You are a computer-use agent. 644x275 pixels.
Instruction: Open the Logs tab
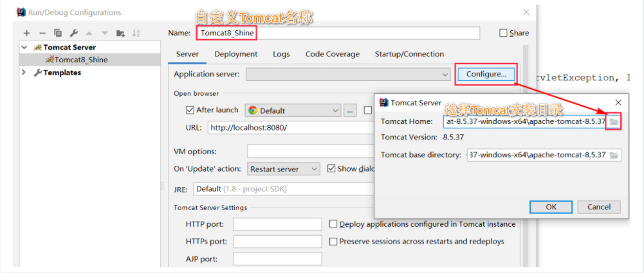[281, 54]
